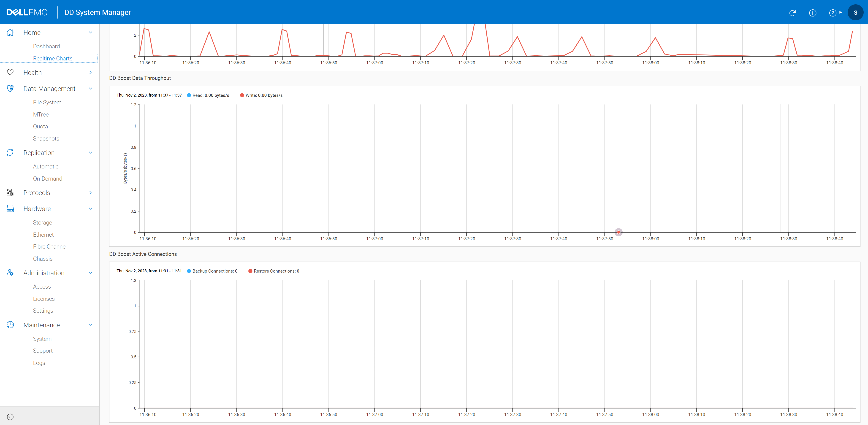
Task: Toggle the Backup Connections legend entry
Action: 212,271
